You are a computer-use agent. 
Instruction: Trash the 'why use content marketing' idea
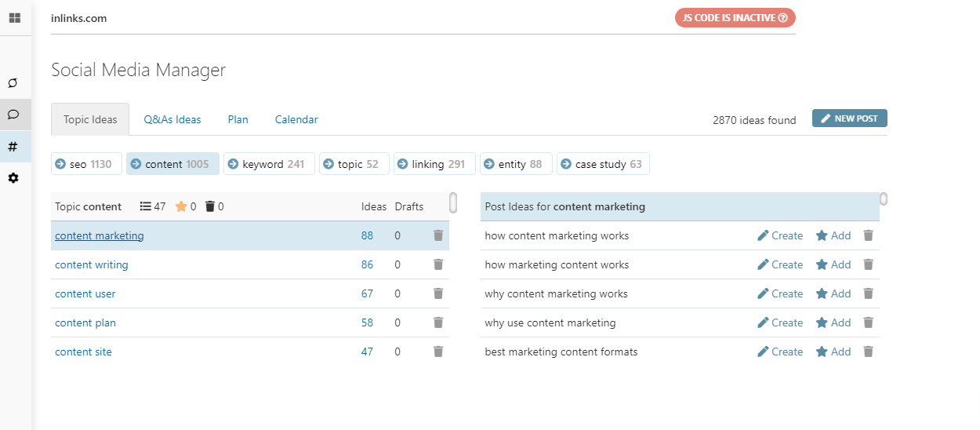(x=868, y=322)
